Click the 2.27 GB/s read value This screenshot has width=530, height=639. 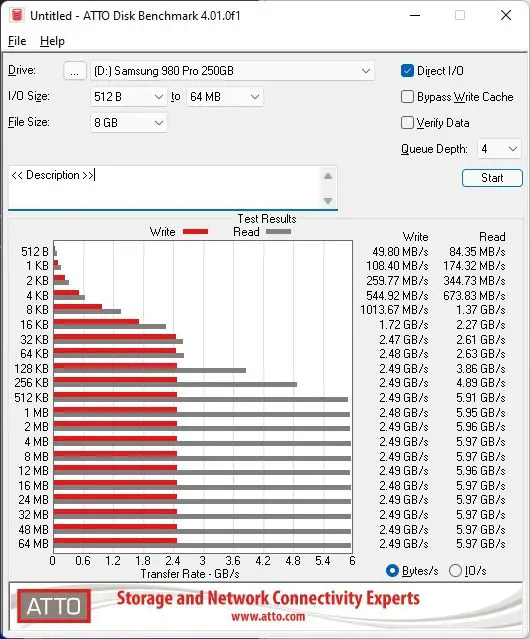pos(481,325)
